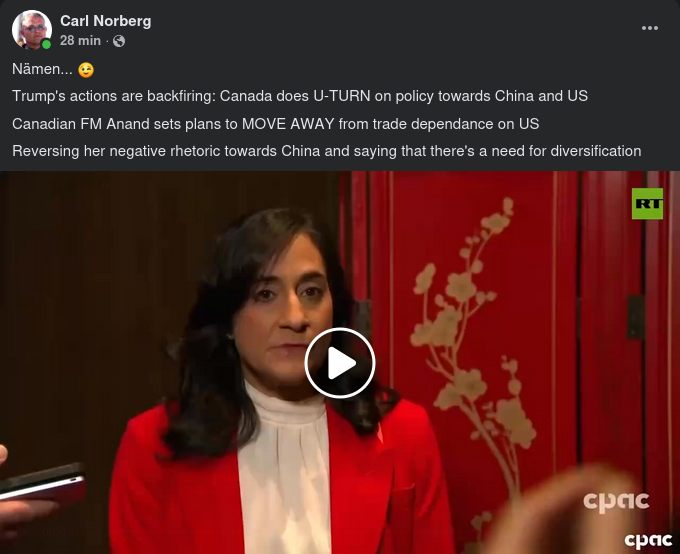This screenshot has height=554, width=680.
Task: Click the phone held in video frame
Action: tap(42, 482)
